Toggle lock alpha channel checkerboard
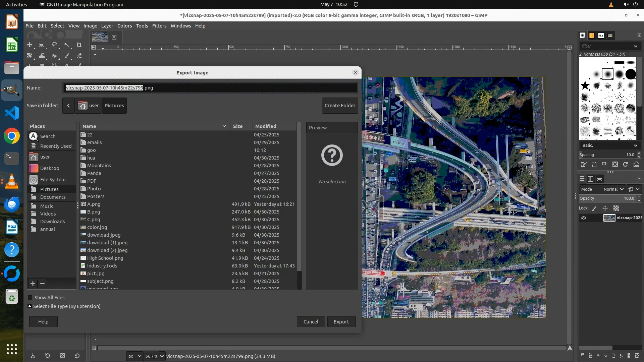 click(x=616, y=208)
